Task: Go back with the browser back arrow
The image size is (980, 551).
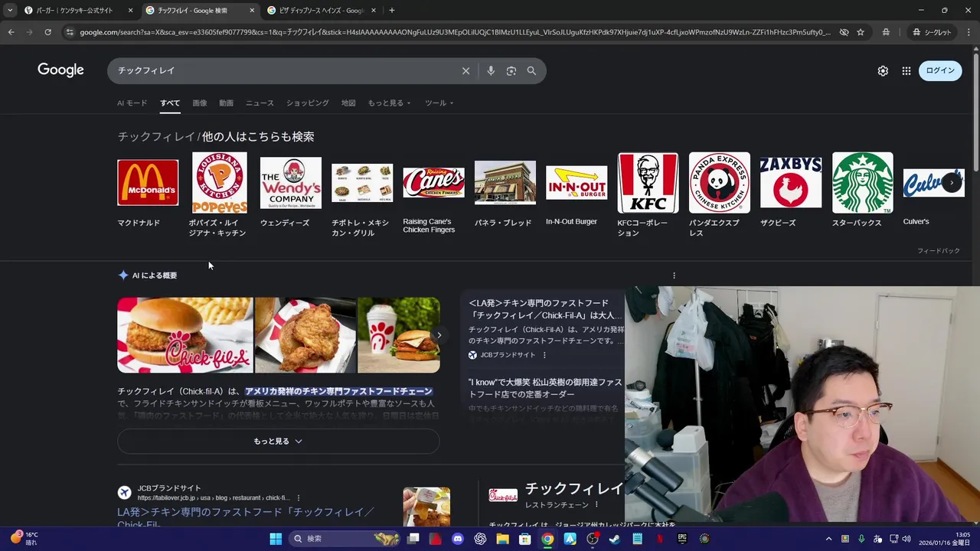Action: [11, 32]
